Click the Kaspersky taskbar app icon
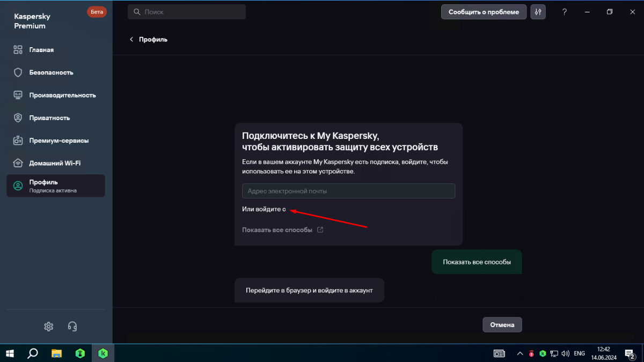Screen dimensions: 644x362 [103, 353]
